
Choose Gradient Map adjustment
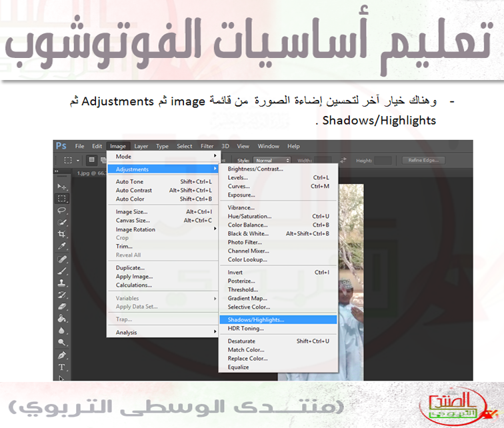279,298
